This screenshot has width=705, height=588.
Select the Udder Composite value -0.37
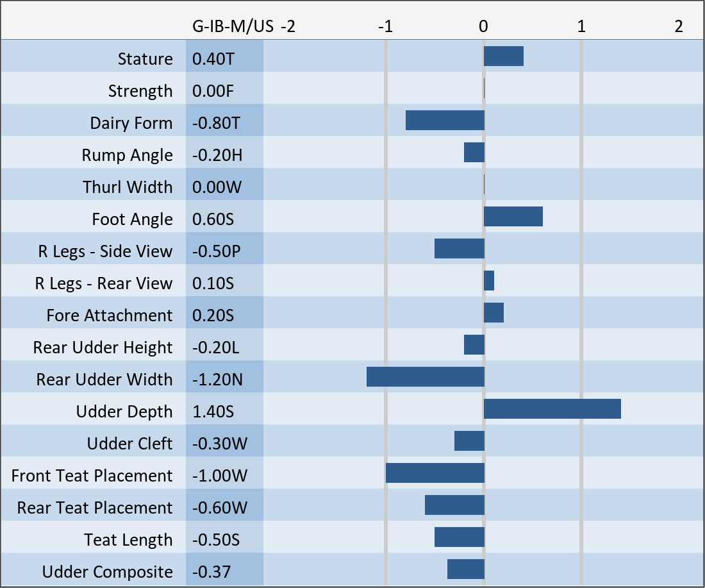tap(212, 572)
